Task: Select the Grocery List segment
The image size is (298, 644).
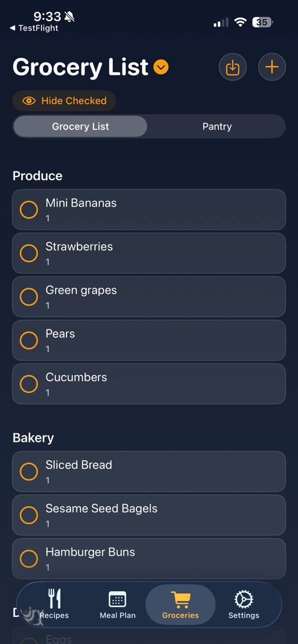Action: click(x=80, y=126)
